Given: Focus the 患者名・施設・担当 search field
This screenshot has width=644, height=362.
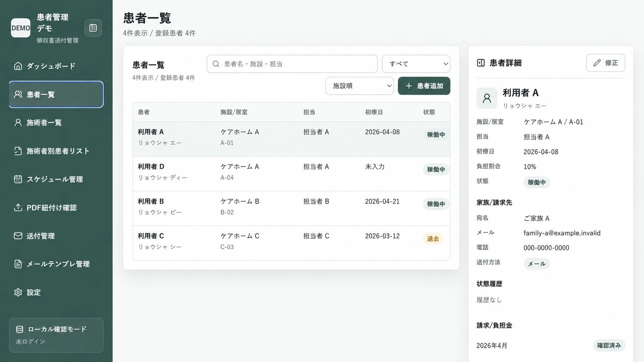Looking at the screenshot, I should click(292, 64).
